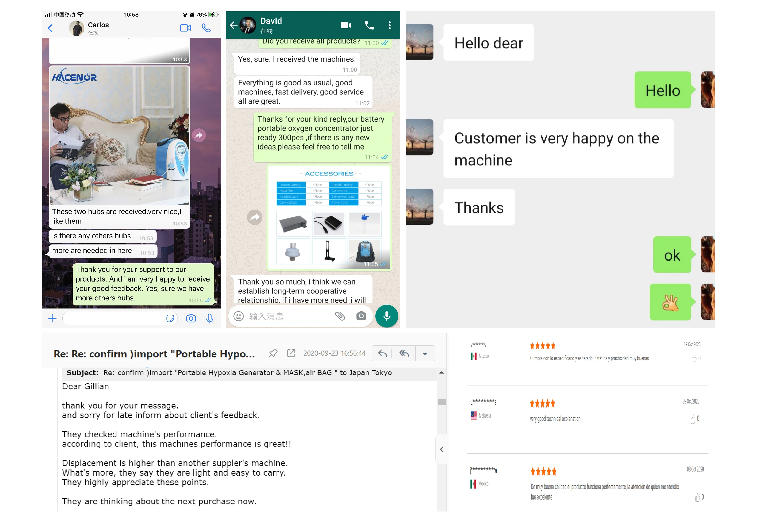Start a voice call with Carlos
Viewport: 757px width, 532px height.
206,28
